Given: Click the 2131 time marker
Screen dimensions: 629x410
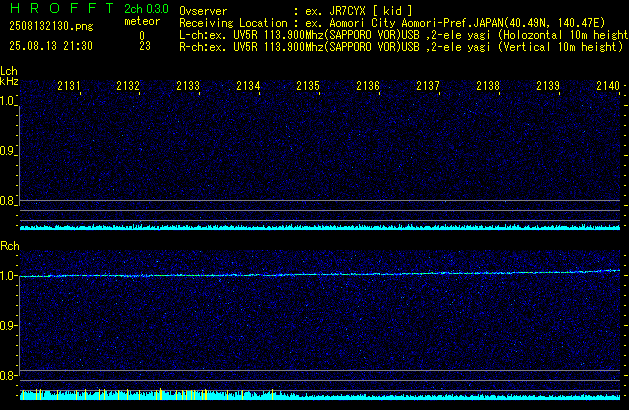Looking at the screenshot, I should click(x=69, y=85).
